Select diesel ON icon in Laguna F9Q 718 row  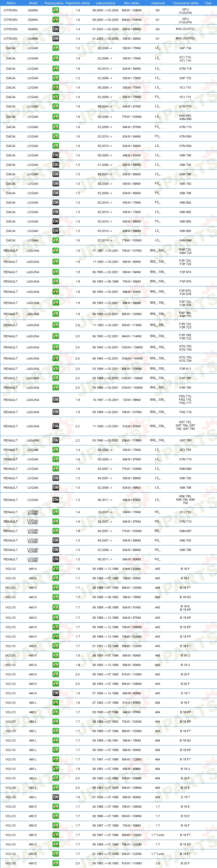point(55,412)
